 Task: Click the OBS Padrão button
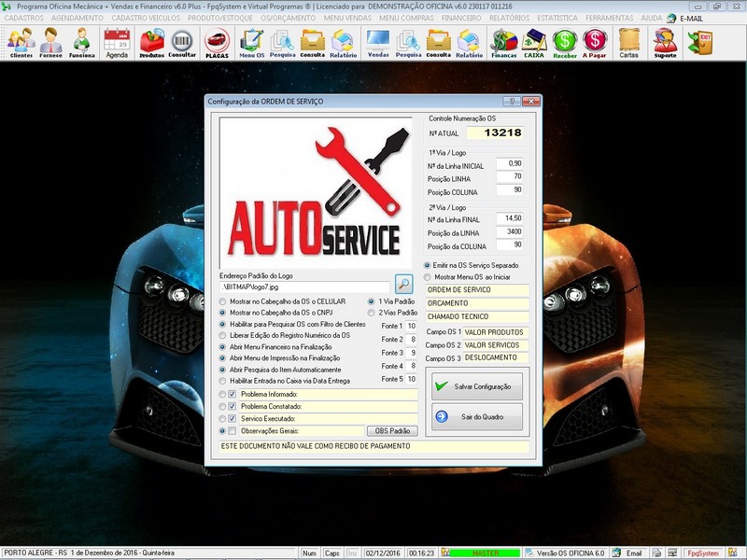392,431
